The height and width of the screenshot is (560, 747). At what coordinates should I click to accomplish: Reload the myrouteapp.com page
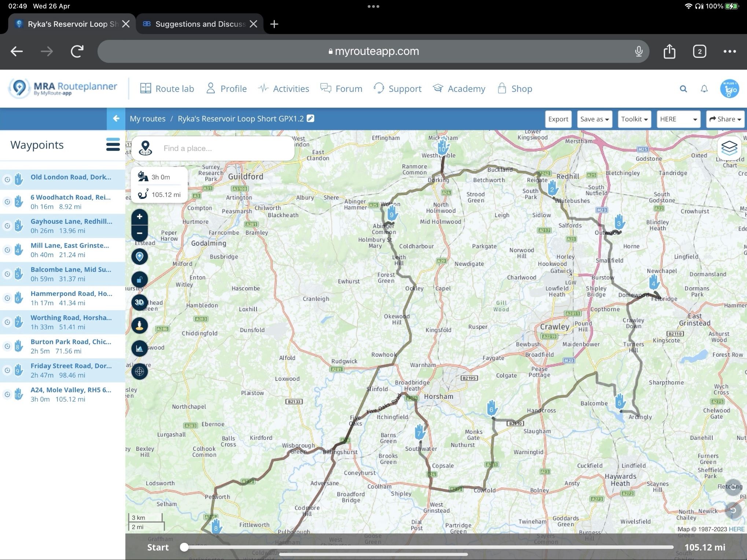pyautogui.click(x=77, y=51)
